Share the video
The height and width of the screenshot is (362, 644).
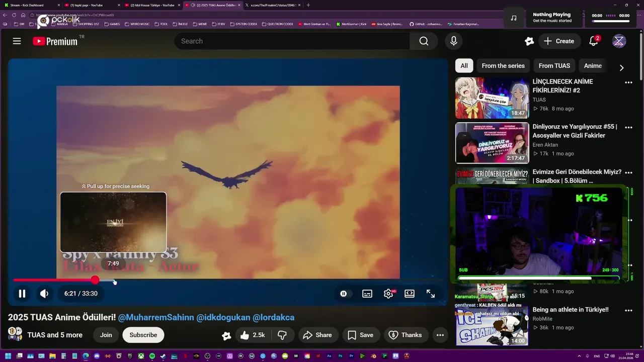coord(317,335)
